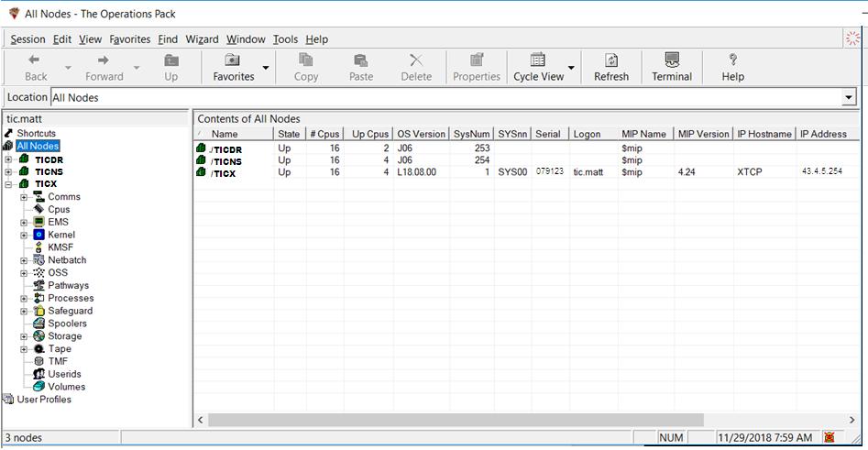Click the Help question mark icon

(x=732, y=60)
